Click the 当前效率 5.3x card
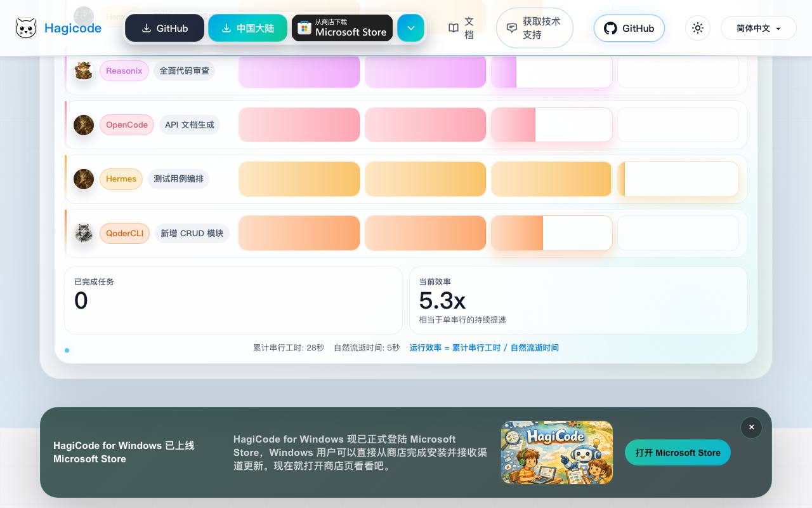Image resolution: width=812 pixels, height=508 pixels. pos(578,300)
